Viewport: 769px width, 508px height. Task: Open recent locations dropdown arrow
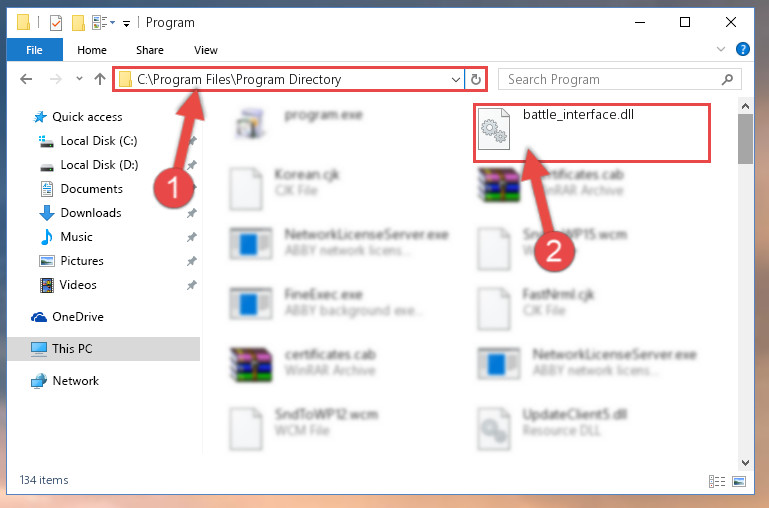coord(79,78)
